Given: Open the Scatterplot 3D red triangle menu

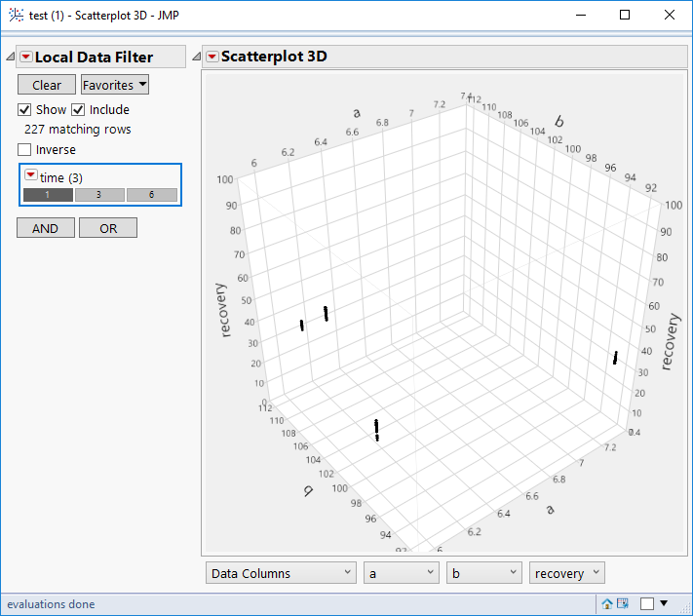Looking at the screenshot, I should pyautogui.click(x=212, y=57).
